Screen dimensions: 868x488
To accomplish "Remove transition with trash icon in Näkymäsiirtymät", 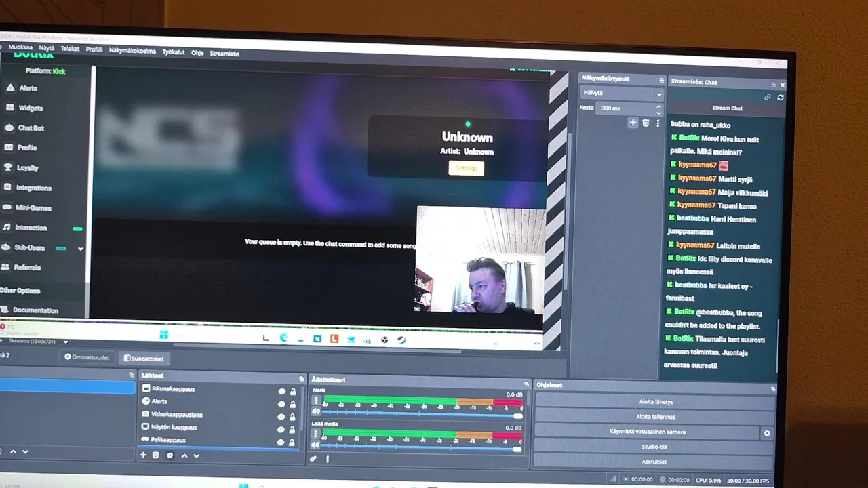I will tap(646, 123).
